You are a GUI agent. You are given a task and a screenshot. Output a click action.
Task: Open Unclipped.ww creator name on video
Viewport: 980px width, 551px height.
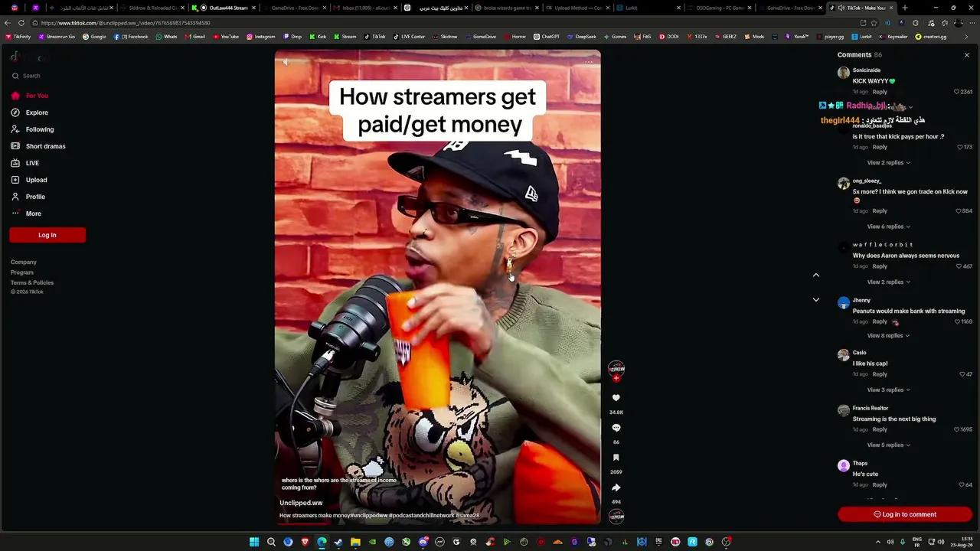click(301, 503)
